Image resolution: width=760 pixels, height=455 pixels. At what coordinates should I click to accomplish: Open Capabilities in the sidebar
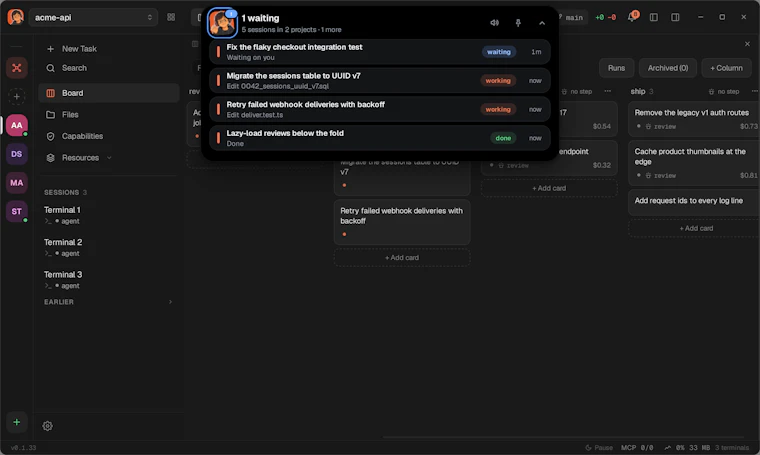pyautogui.click(x=109, y=136)
